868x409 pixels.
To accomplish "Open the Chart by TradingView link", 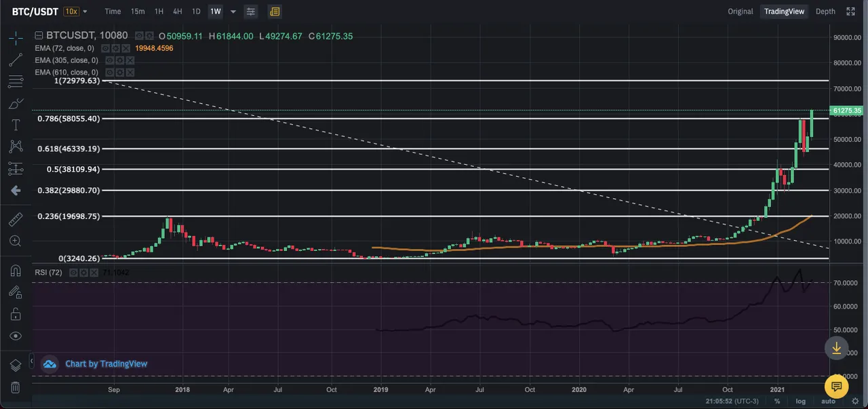I will pos(106,364).
